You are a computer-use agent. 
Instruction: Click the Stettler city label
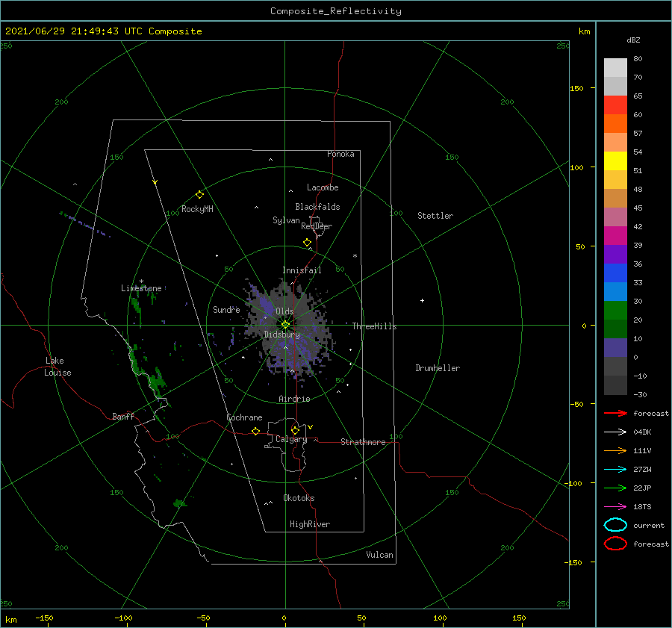pos(435,216)
